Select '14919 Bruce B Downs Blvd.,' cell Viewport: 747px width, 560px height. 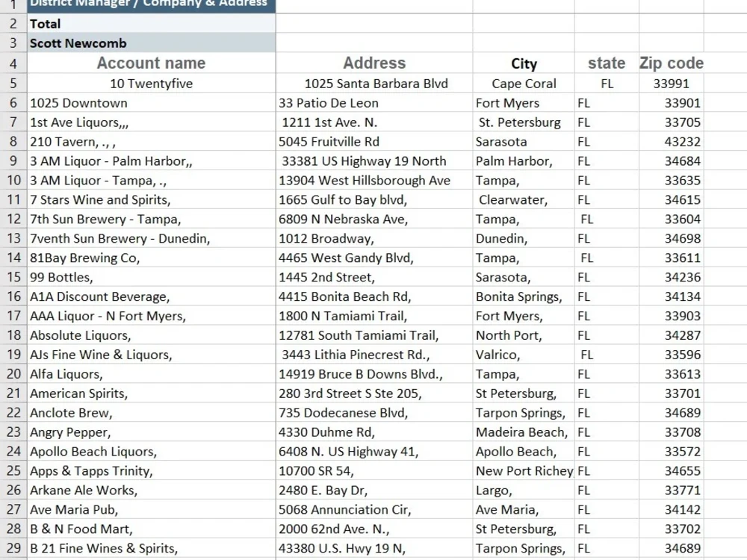(x=374, y=374)
